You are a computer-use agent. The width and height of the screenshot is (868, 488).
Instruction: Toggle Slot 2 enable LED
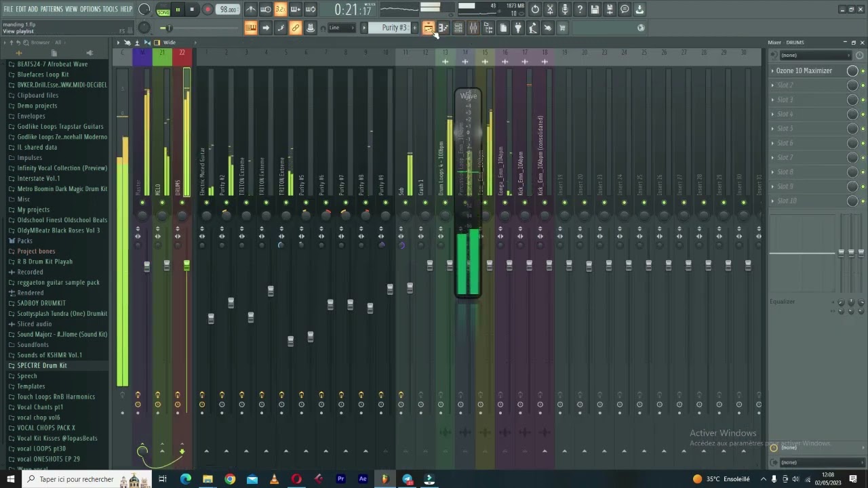[863, 85]
